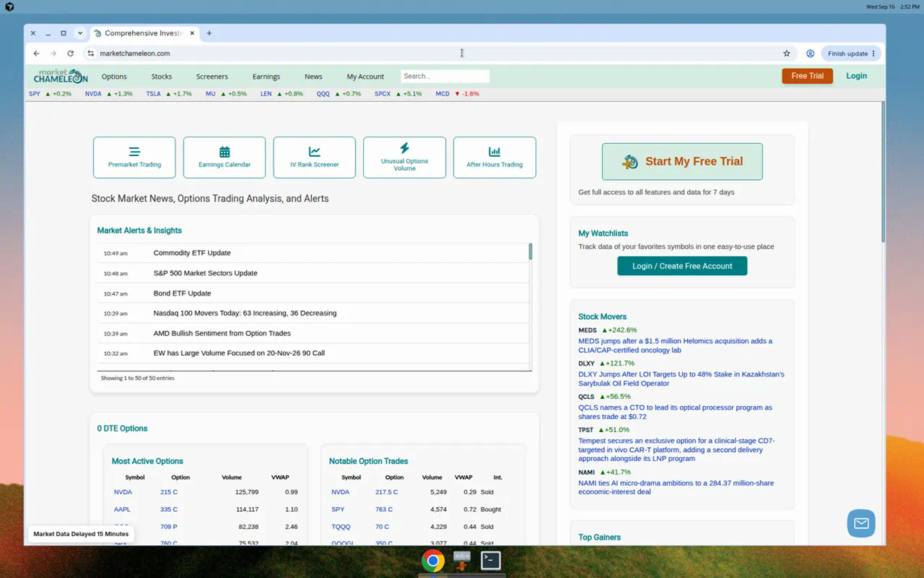
Task: Open the Earnings Calendar shortcut
Action: pyautogui.click(x=224, y=157)
